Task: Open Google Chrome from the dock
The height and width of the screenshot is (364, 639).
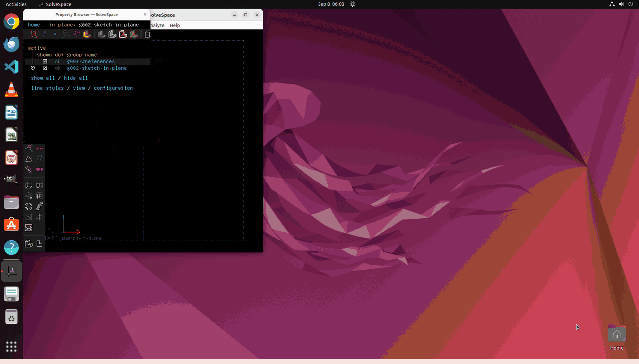Action: [x=11, y=22]
